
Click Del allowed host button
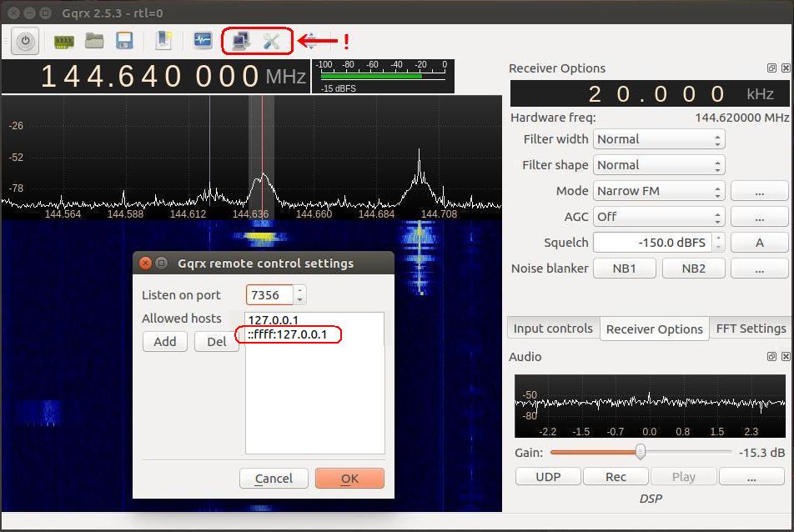click(217, 342)
